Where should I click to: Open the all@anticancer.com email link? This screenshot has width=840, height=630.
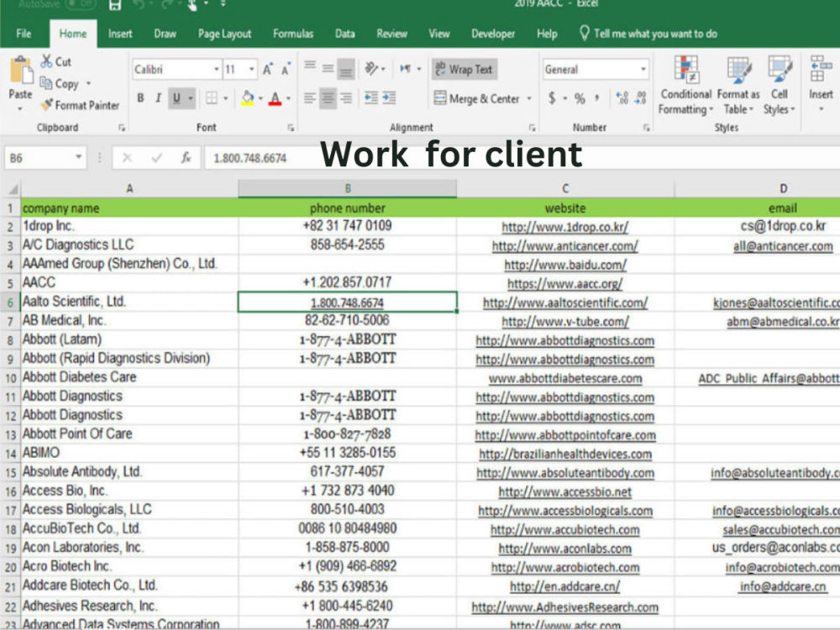tap(783, 246)
